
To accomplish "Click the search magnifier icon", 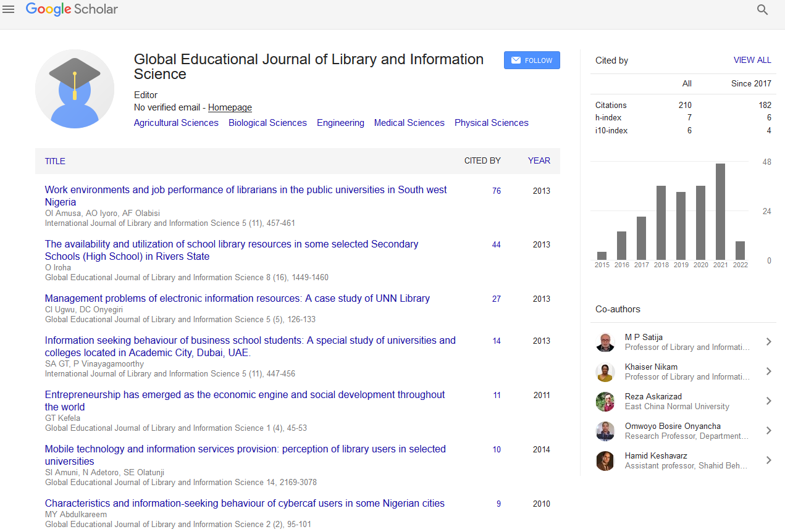I will (762, 10).
